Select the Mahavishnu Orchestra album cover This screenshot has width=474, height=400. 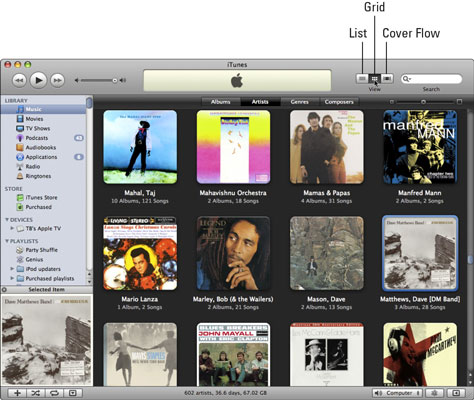(x=233, y=147)
